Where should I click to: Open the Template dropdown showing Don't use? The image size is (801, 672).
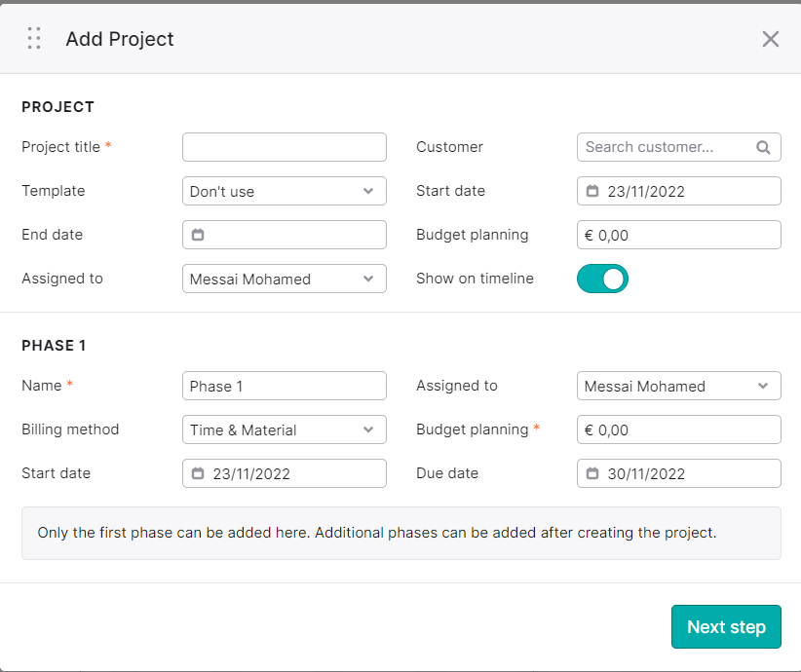[x=284, y=191]
